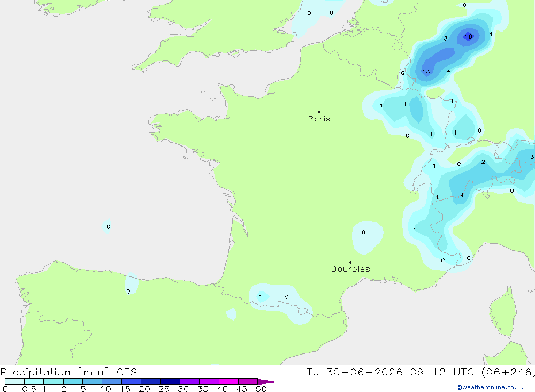The height and width of the screenshot is (392, 535).
Task: Click the GFS model label
Action: [x=127, y=372]
